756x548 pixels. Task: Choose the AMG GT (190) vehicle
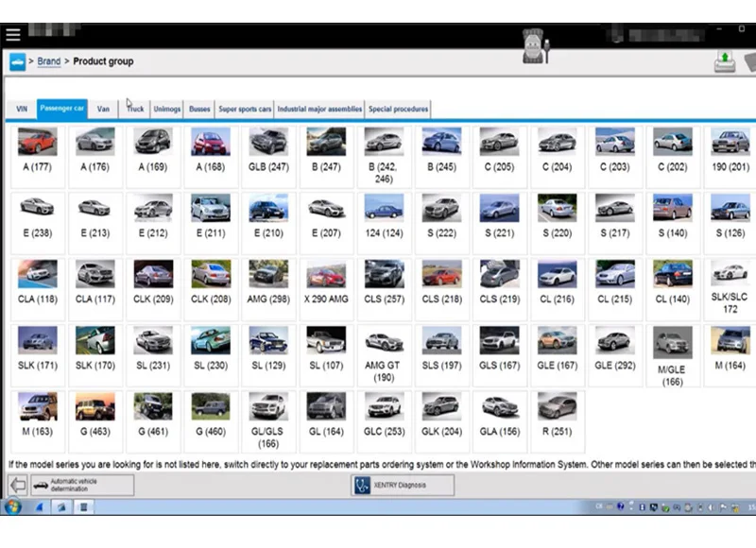(384, 354)
